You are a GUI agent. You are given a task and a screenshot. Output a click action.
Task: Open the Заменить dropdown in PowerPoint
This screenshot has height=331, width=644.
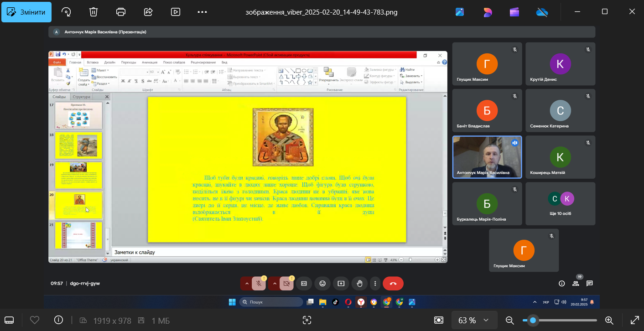tap(411, 76)
